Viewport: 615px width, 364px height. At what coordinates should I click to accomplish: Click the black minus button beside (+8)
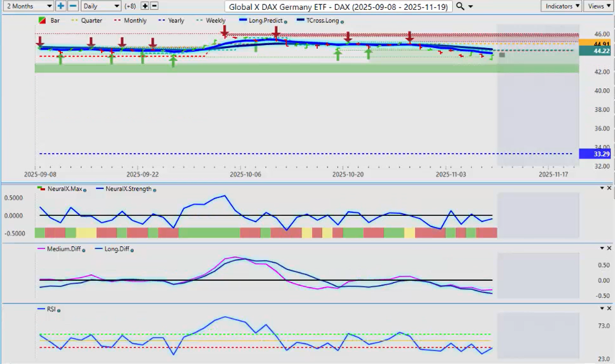point(154,6)
